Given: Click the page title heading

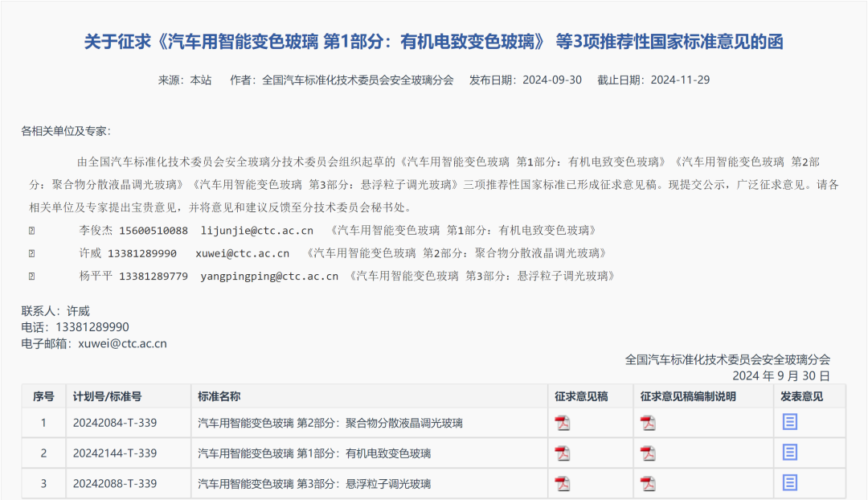Looking at the screenshot, I should coord(434,42).
